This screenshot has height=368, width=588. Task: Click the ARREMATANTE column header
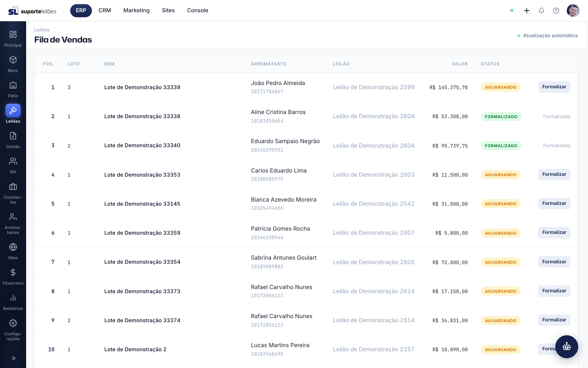[269, 64]
